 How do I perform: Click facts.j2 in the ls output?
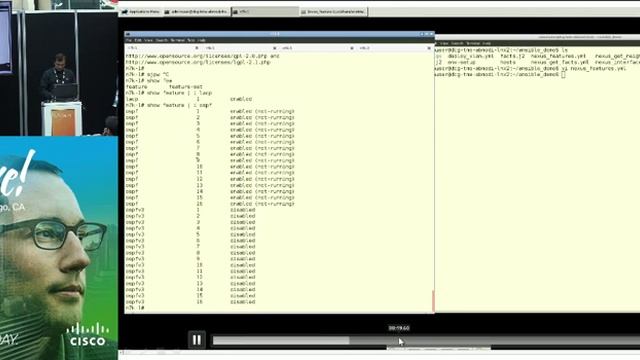pos(513,56)
